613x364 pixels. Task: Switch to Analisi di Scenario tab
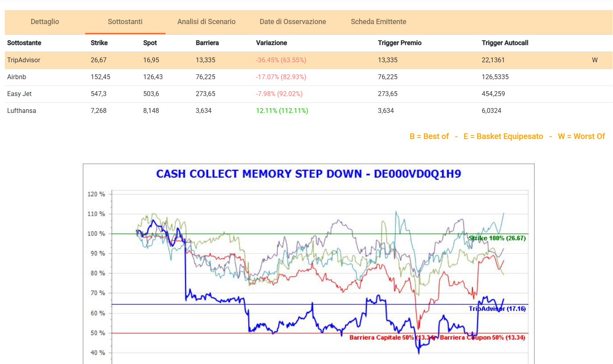pyautogui.click(x=206, y=22)
